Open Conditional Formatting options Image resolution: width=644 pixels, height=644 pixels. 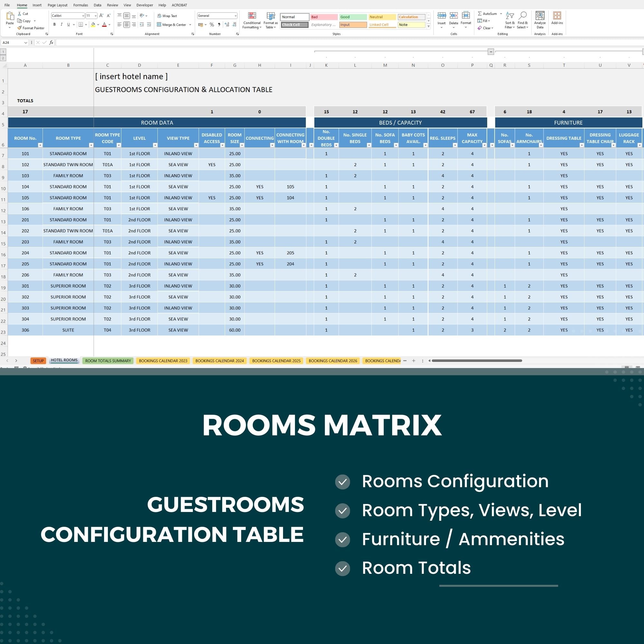tap(252, 21)
